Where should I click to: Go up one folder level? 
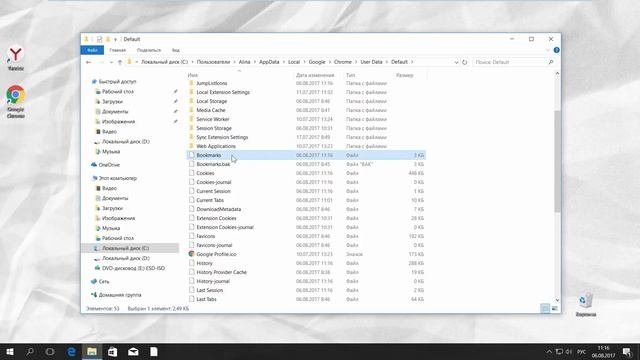pyautogui.click(x=120, y=62)
